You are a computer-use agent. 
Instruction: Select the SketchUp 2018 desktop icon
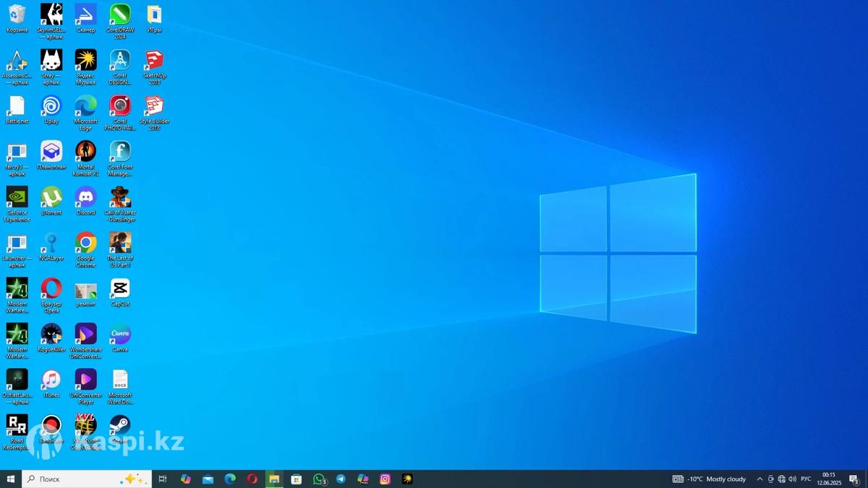pyautogui.click(x=154, y=68)
